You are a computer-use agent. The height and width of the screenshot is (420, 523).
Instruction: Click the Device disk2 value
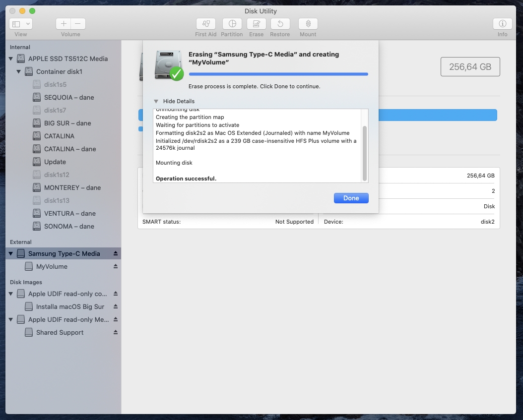point(487,222)
